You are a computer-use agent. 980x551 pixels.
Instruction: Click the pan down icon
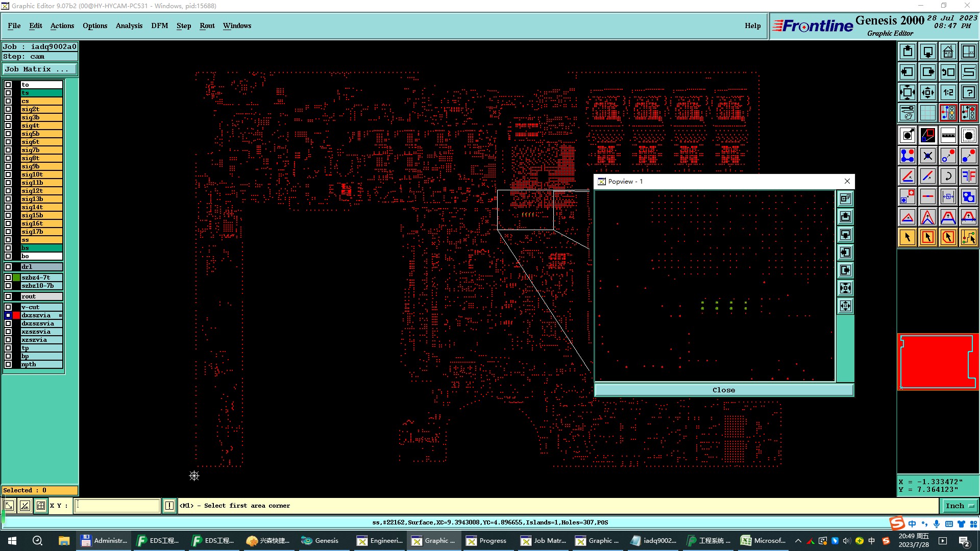pyautogui.click(x=927, y=52)
